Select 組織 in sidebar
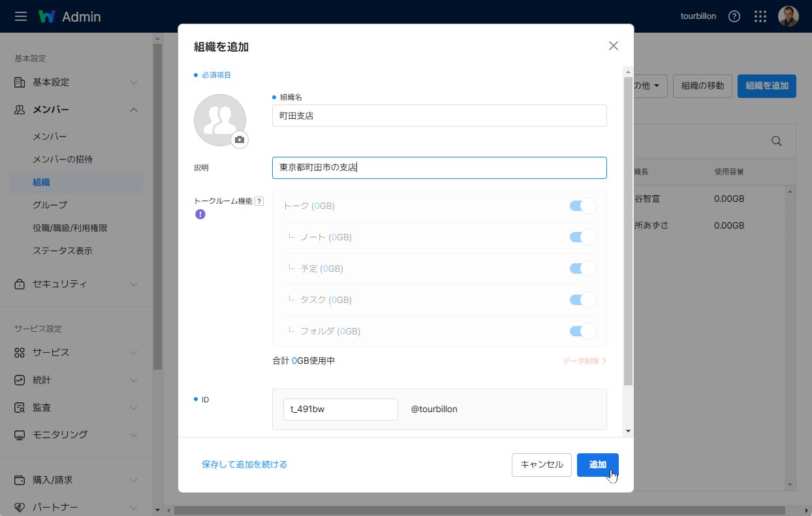 pyautogui.click(x=76, y=182)
